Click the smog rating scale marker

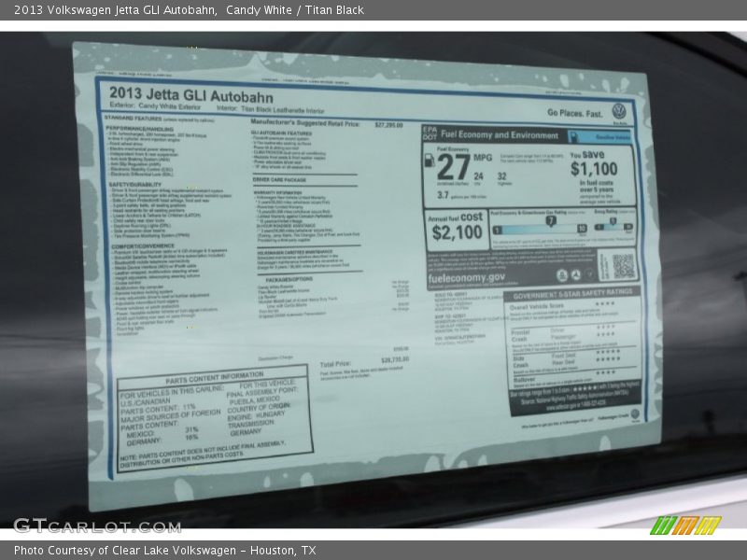[613, 221]
